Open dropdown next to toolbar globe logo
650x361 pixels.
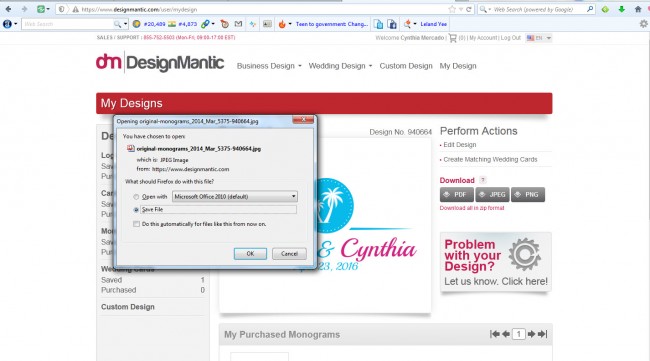tap(16, 24)
